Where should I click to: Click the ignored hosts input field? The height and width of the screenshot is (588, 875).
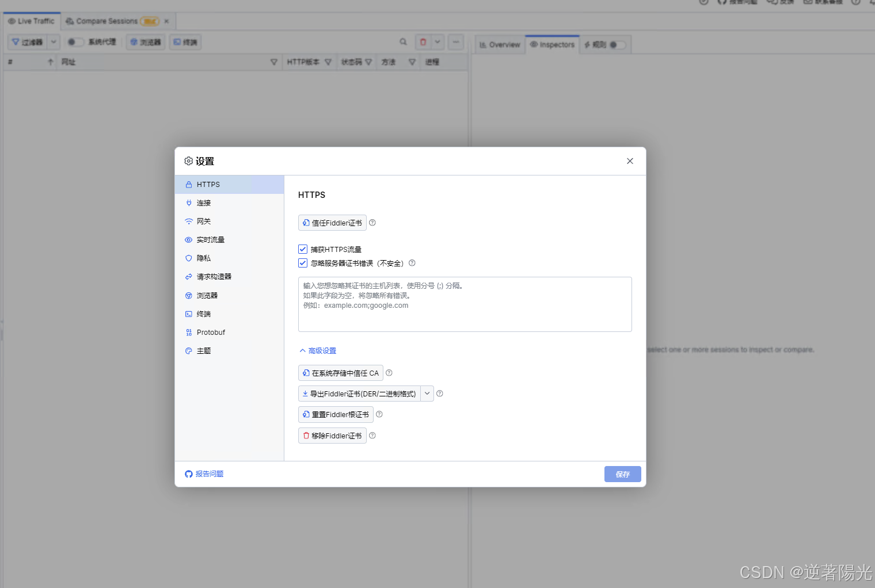point(465,304)
